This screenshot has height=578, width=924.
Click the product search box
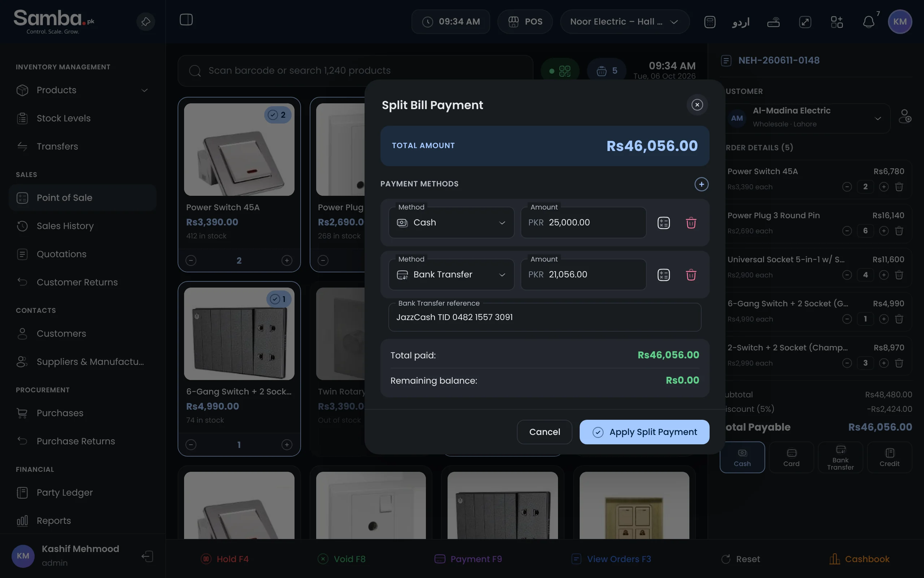click(355, 71)
